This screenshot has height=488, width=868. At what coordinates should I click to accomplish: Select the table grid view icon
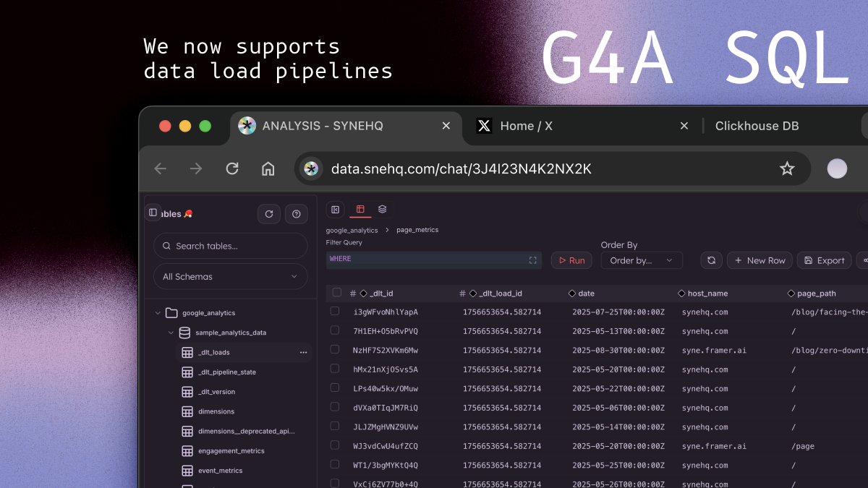point(359,210)
